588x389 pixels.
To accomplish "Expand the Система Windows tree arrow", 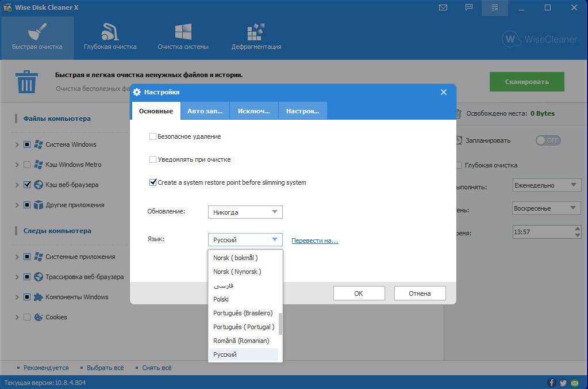I will click(17, 144).
